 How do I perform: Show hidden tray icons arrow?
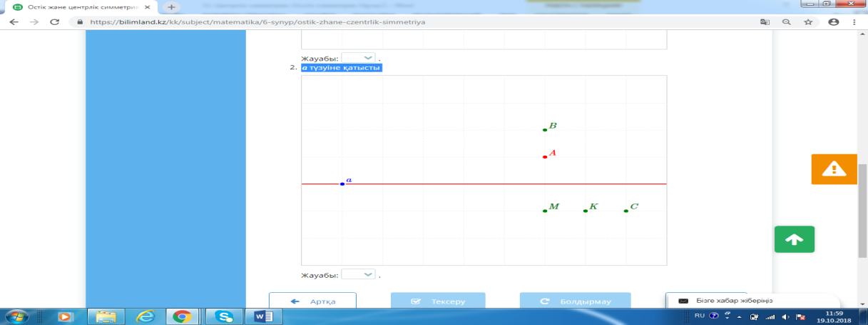click(x=738, y=316)
